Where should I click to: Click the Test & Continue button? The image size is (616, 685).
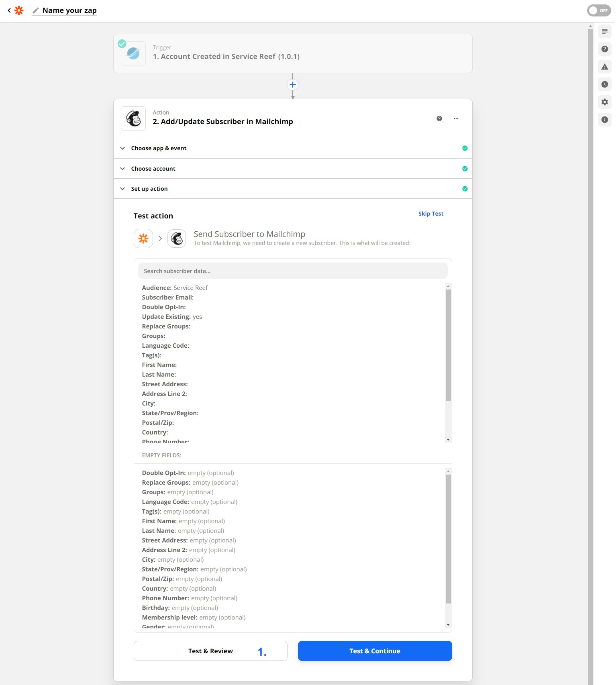tap(375, 651)
